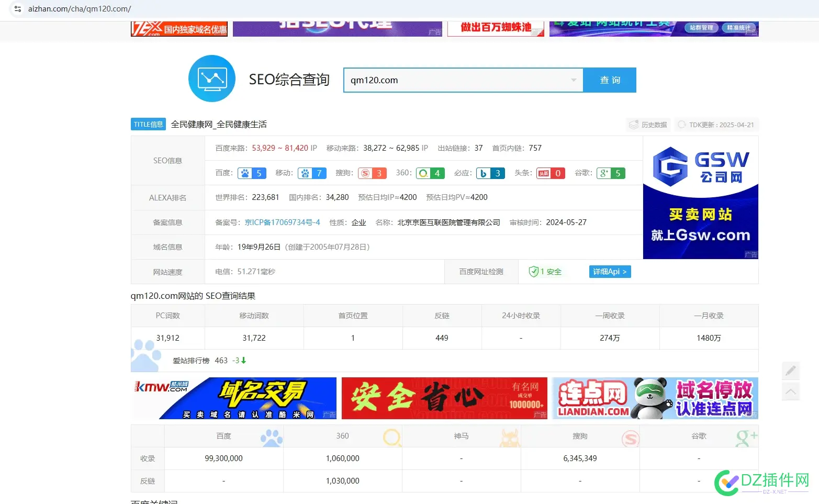This screenshot has height=504, width=819.
Task: Open the ICP record link 京ICP备17069734号-4
Action: (x=282, y=222)
